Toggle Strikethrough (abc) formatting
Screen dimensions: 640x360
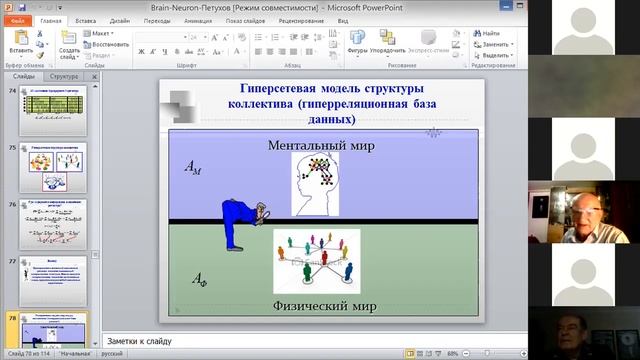(189, 52)
